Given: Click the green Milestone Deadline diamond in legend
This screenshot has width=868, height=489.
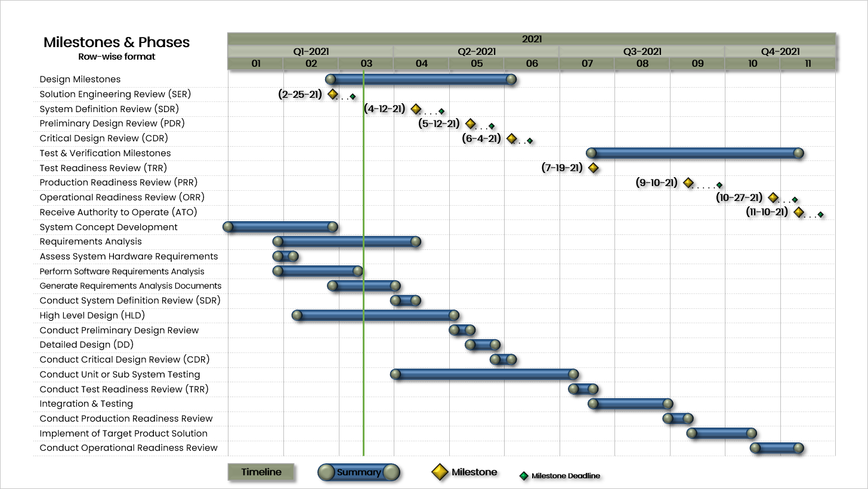Looking at the screenshot, I should coord(524,476).
